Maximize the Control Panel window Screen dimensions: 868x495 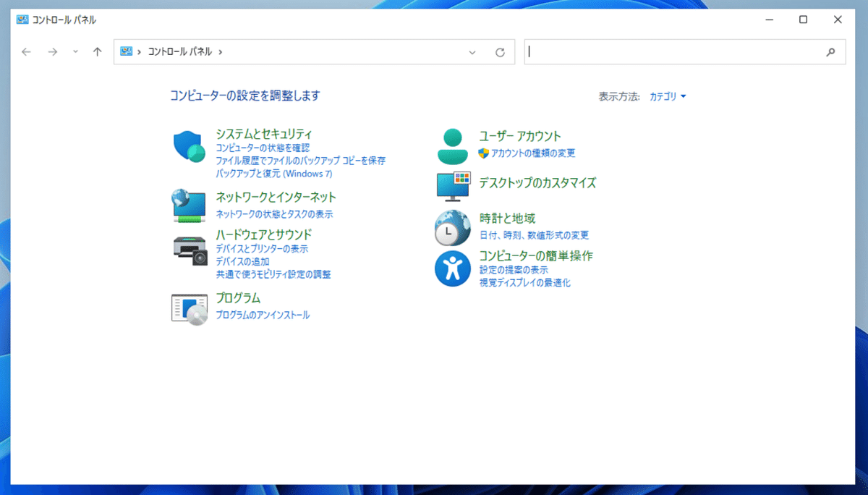point(803,20)
